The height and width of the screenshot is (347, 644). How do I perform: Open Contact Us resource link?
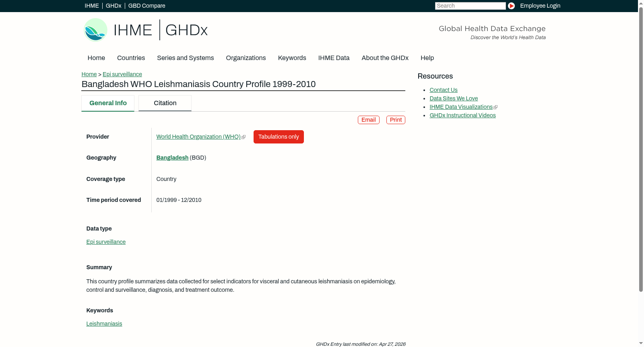(444, 90)
